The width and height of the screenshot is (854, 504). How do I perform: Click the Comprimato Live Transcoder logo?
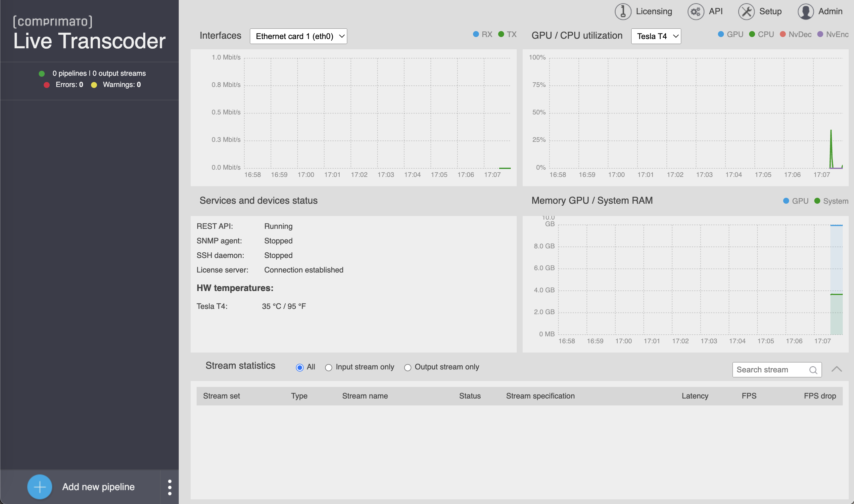pos(89,33)
